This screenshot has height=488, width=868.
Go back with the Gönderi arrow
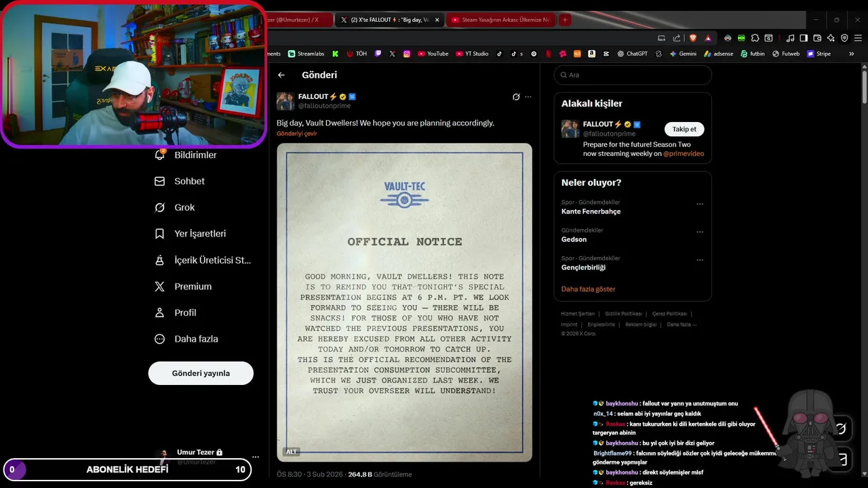point(281,75)
